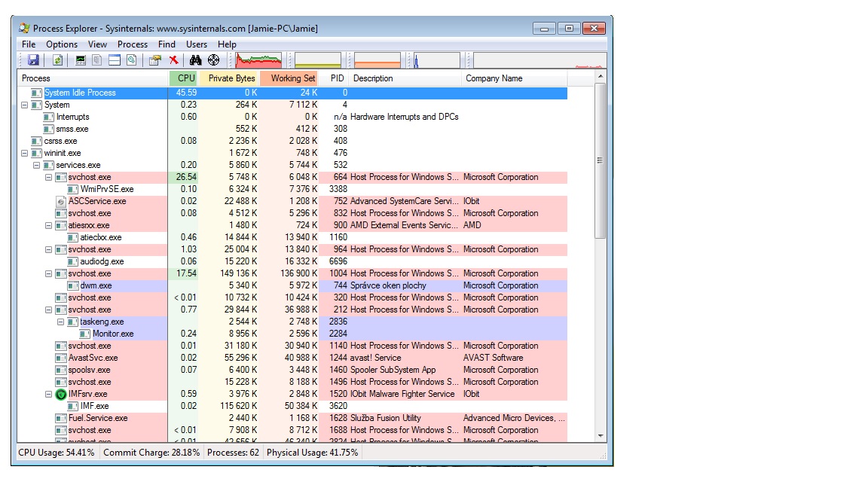Click the vertical scrollbar thumb
The image size is (868, 488).
tap(601, 160)
